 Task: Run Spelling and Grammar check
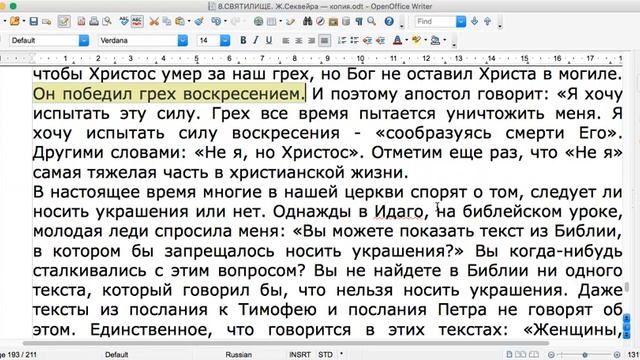124,21
